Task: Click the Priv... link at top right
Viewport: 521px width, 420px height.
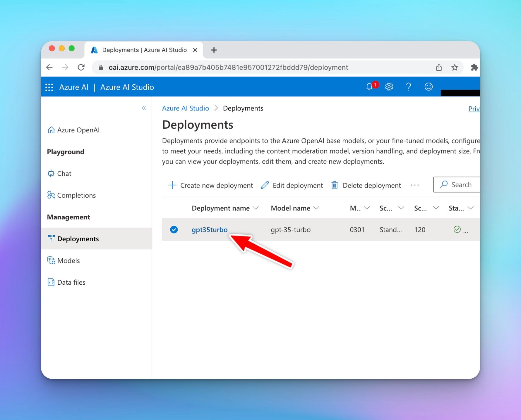Action: (474, 109)
